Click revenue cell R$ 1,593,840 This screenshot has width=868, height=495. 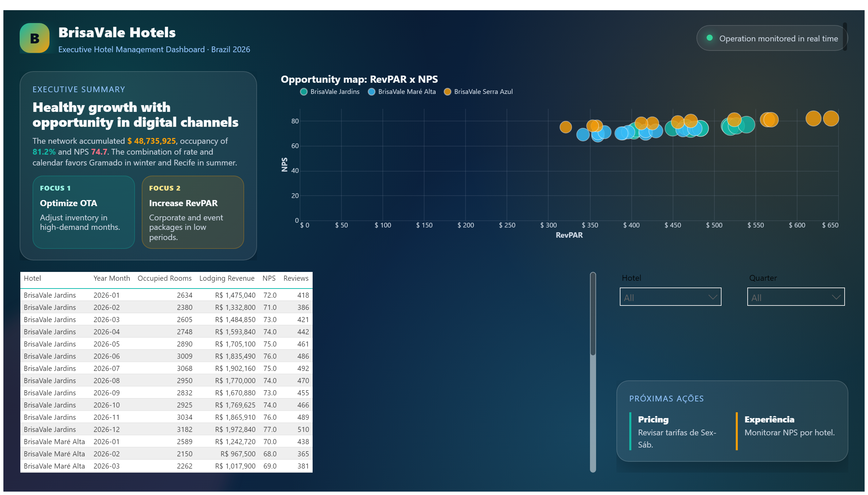point(235,332)
